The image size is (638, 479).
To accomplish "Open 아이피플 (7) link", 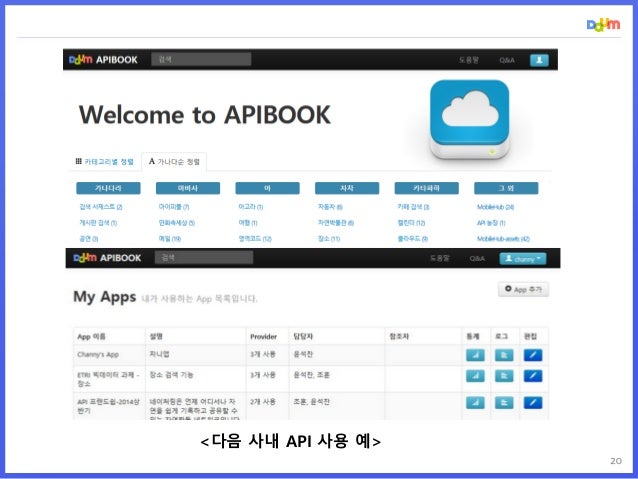I will (x=174, y=207).
